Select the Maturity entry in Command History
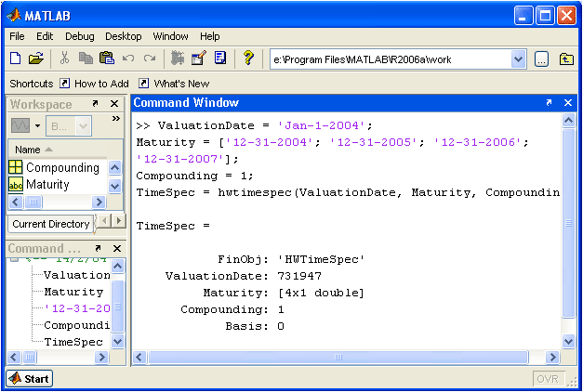Image resolution: width=583 pixels, height=392 pixels. (73, 292)
